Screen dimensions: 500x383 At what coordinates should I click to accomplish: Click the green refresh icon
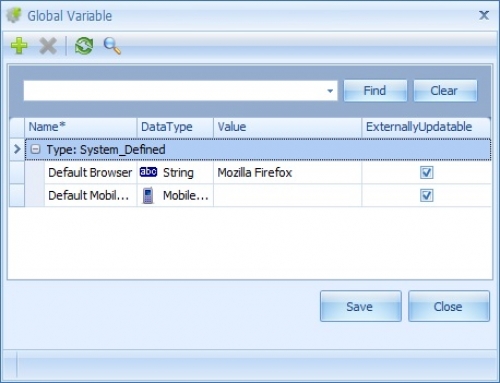point(84,46)
